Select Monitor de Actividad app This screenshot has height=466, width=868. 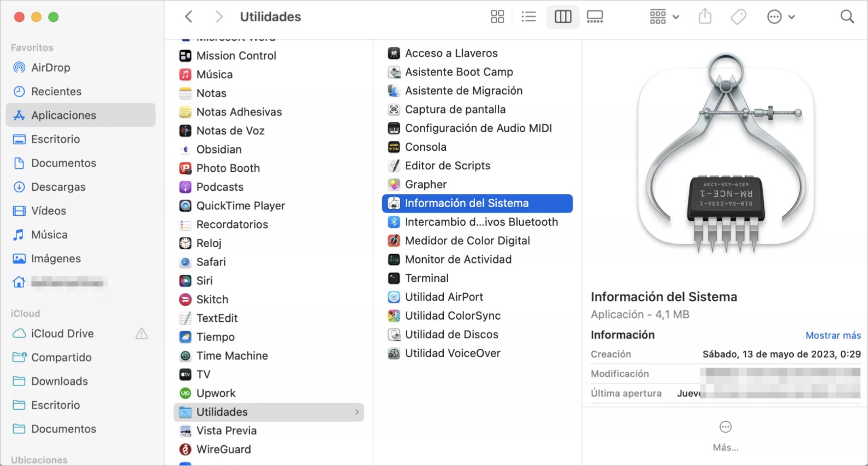457,259
